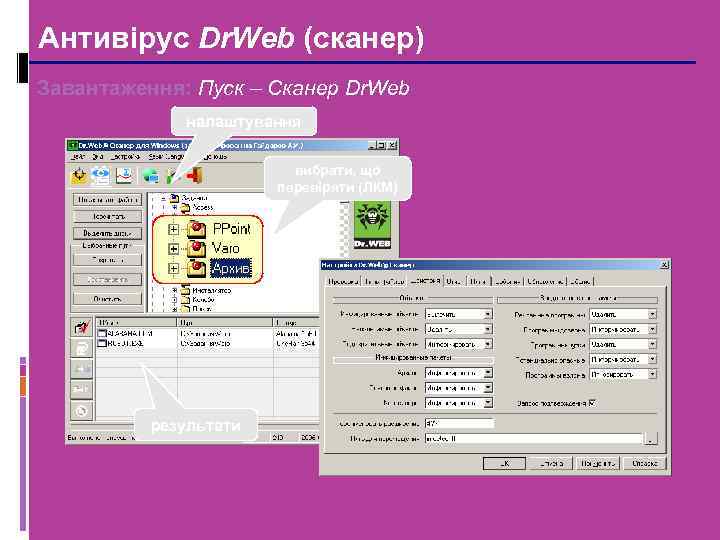Switch to the Обновление settings tab
Viewport: 720px width, 540px height.
tap(546, 281)
